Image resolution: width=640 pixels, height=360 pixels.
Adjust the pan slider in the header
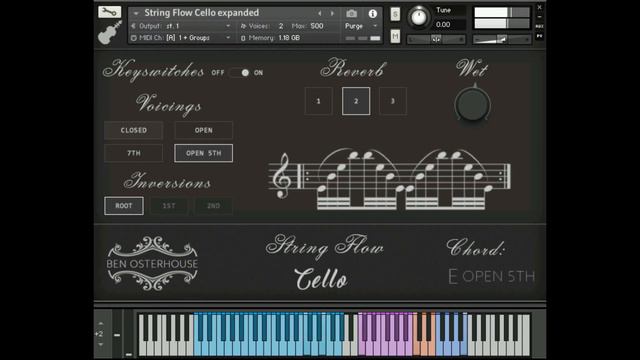(436, 39)
